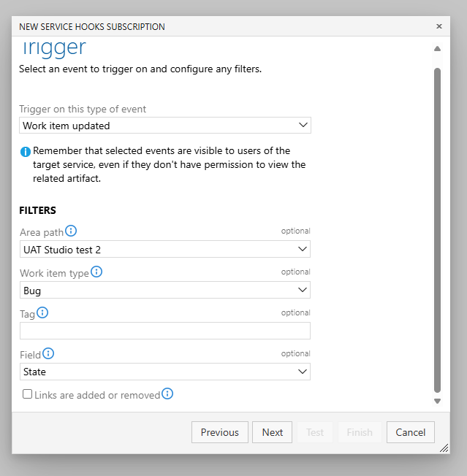The height and width of the screenshot is (476, 467).
Task: Click inside the Tag input field
Action: (165, 331)
